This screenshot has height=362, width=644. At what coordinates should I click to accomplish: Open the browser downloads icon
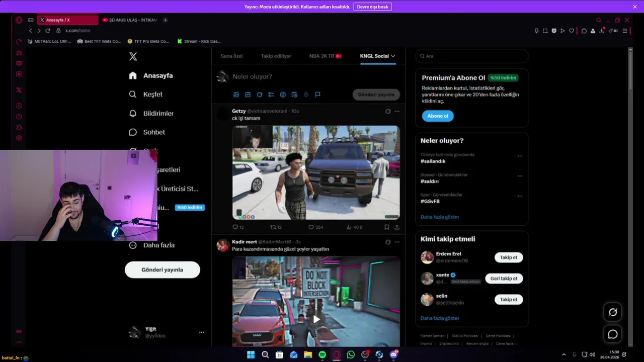coord(602,31)
